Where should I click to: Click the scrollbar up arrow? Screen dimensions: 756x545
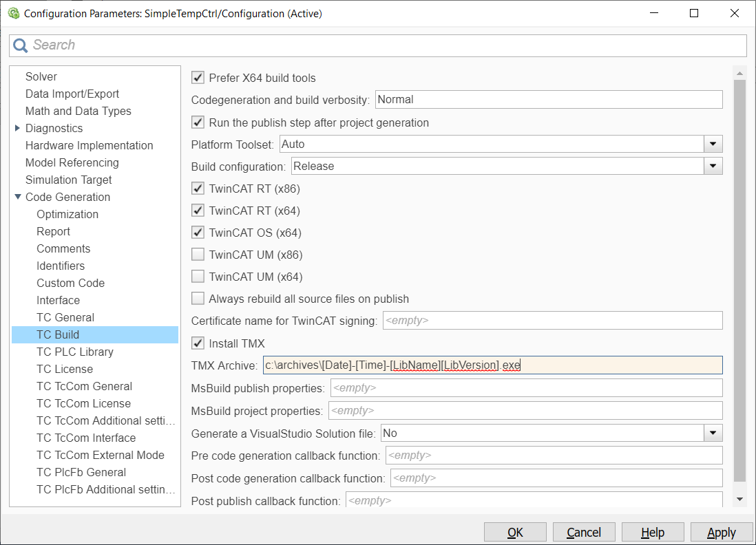(x=739, y=74)
